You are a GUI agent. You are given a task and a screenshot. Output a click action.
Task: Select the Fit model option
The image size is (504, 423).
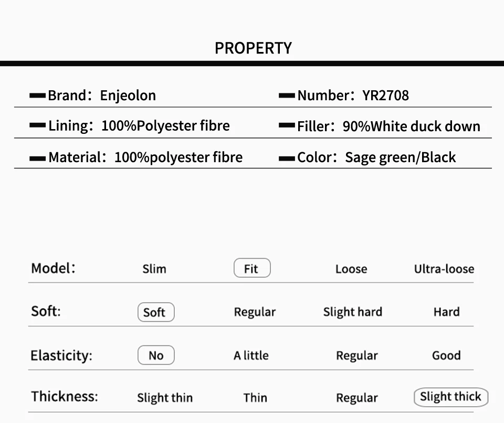coord(252,268)
